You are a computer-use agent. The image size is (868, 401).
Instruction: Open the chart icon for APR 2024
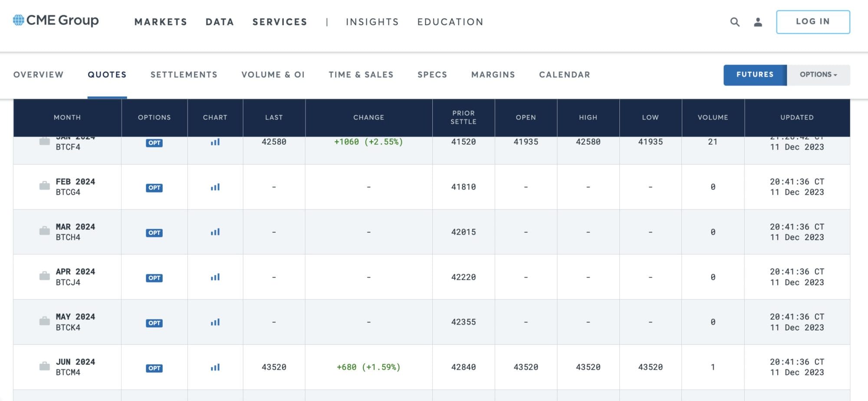(x=215, y=277)
